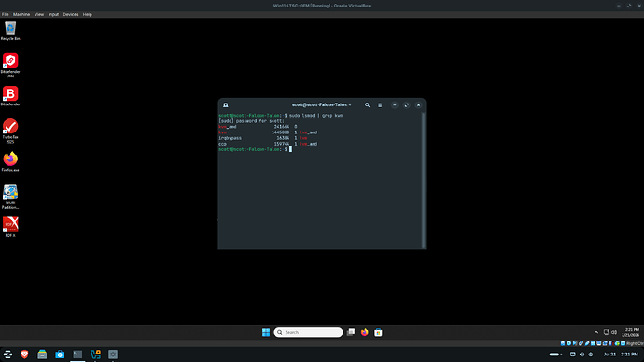Screen dimensions: 644x362
Task: Maximize the scott-Falcon-Talon terminal window
Action: 407,105
